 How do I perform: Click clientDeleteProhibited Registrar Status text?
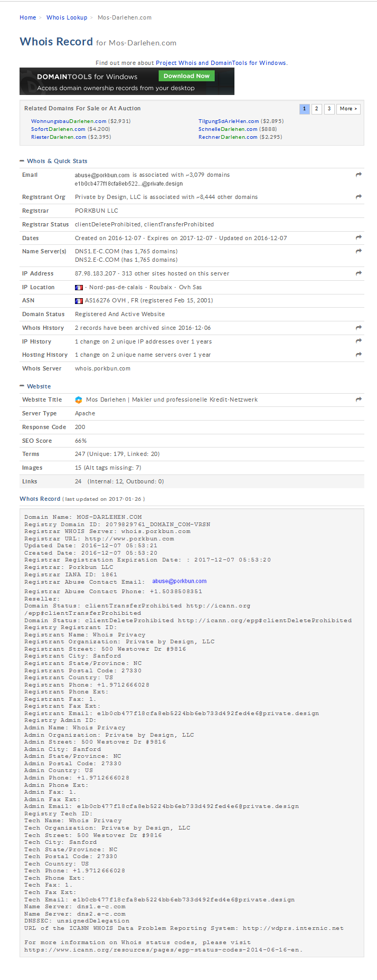click(x=108, y=224)
